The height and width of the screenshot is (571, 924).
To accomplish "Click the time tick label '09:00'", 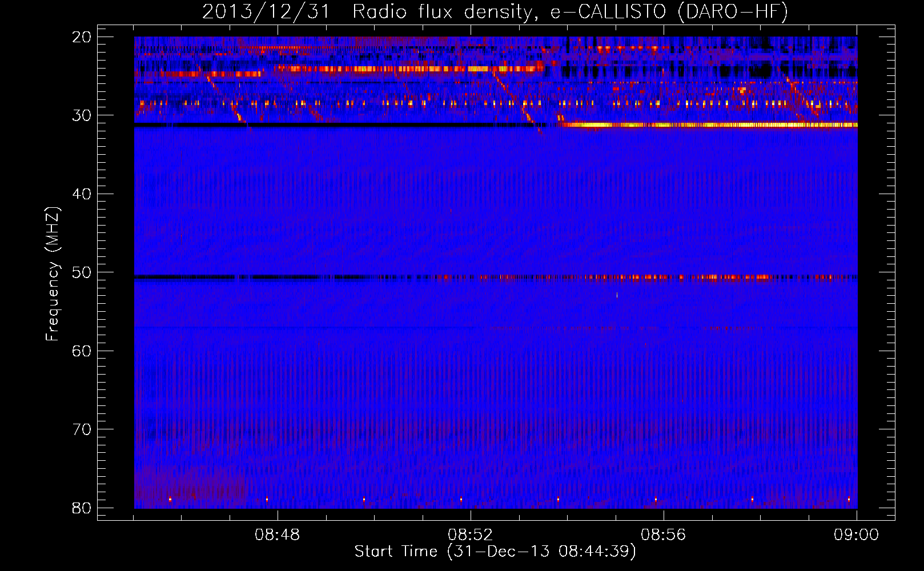I will (857, 535).
